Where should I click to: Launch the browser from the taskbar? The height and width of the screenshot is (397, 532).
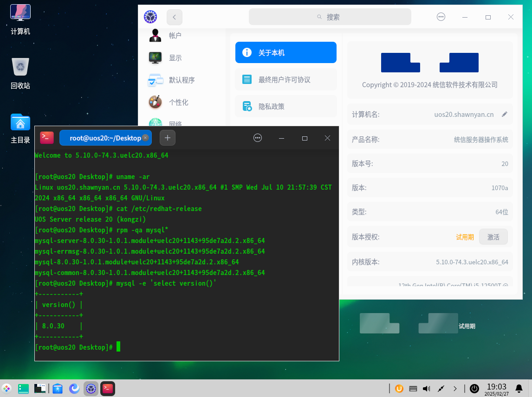click(x=74, y=389)
